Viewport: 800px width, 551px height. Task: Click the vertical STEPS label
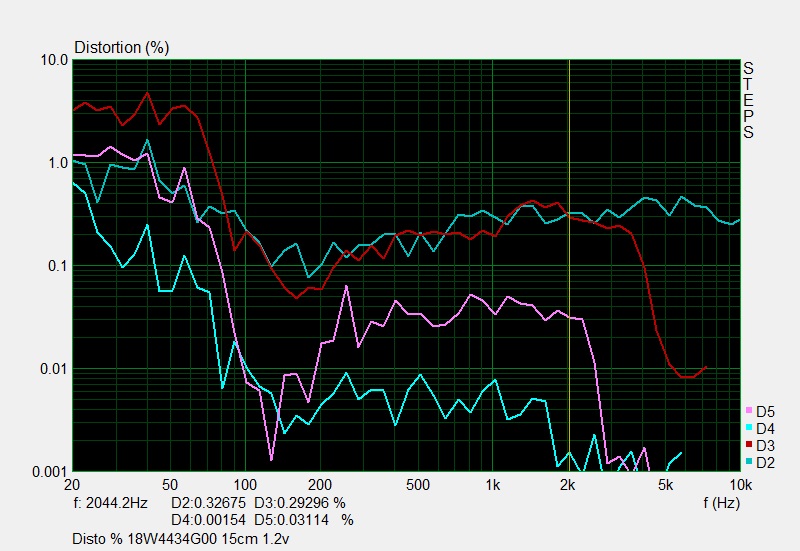click(748, 100)
